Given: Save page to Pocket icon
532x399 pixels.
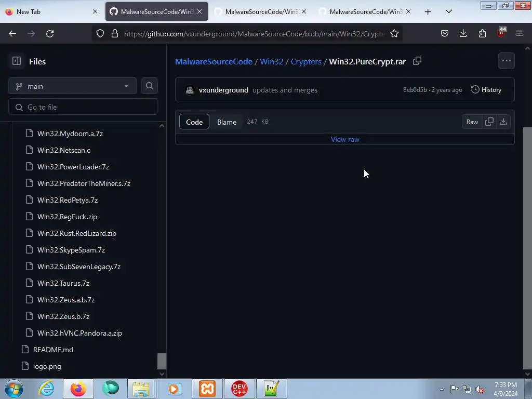Looking at the screenshot, I should (445, 33).
